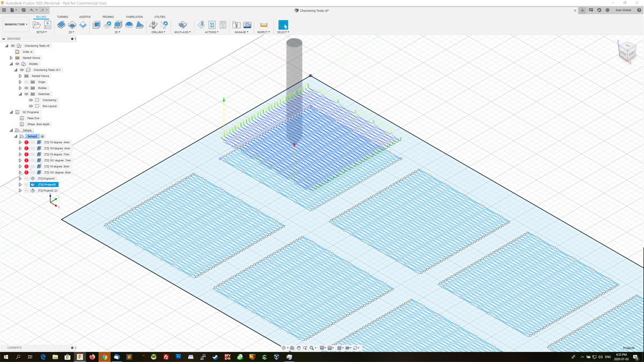Image resolution: width=644 pixels, height=362 pixels.
Task: Click the Setup Sheet icon
Action: tap(223, 25)
